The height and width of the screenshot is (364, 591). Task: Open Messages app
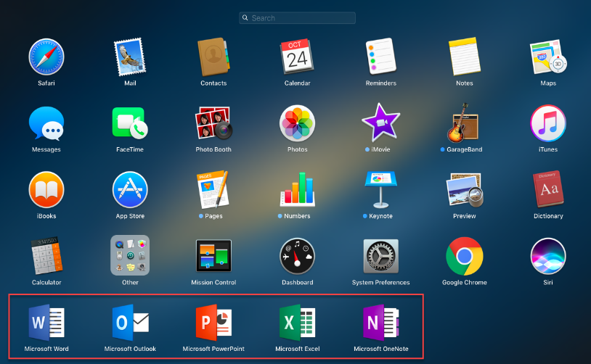[x=46, y=123]
